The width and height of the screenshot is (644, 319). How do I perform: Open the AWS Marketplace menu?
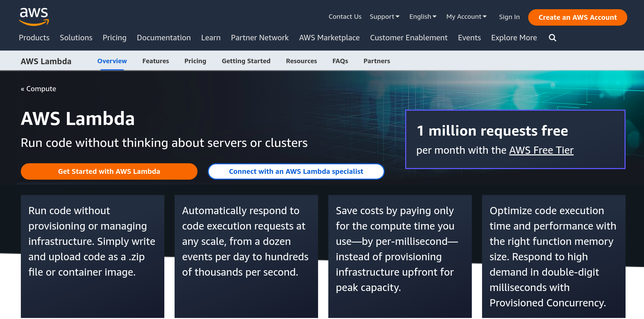tap(329, 38)
